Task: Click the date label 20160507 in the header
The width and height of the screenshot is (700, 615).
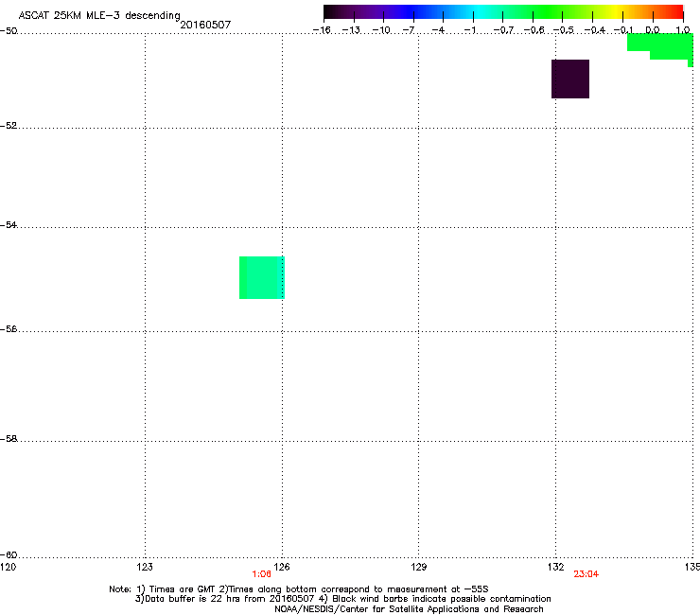Action: pyautogui.click(x=205, y=25)
